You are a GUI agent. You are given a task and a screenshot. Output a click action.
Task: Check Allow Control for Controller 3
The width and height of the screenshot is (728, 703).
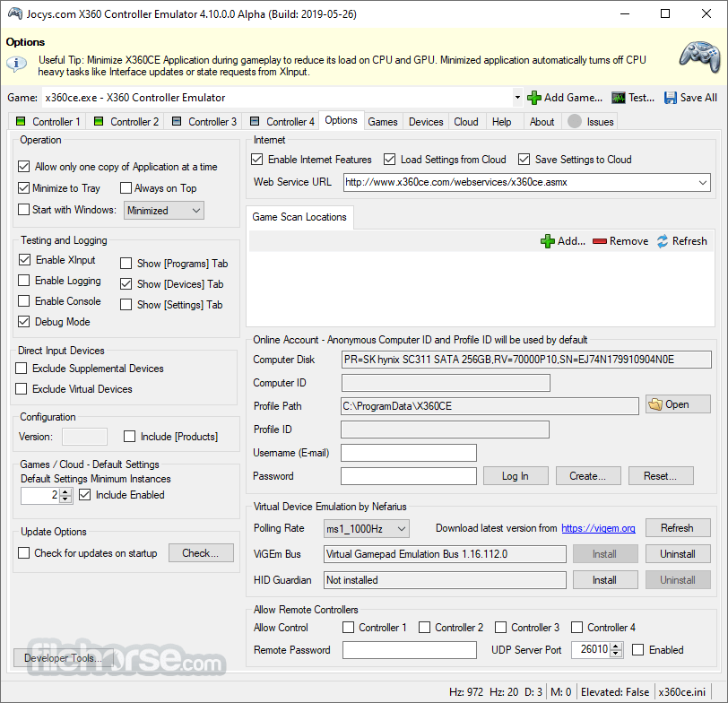pos(500,628)
